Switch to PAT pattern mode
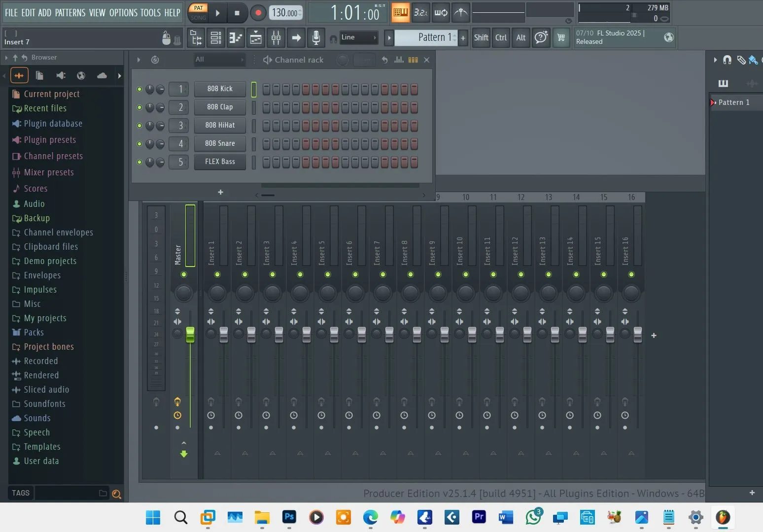Screen dimensions: 763x532 coord(198,8)
